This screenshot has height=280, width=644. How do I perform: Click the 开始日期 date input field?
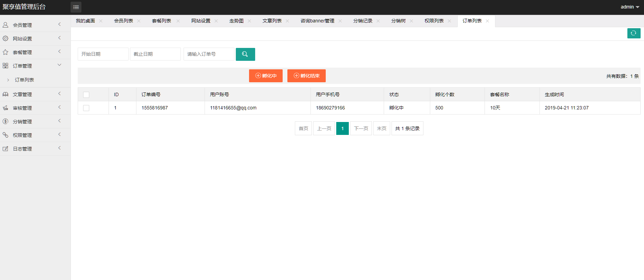(103, 54)
